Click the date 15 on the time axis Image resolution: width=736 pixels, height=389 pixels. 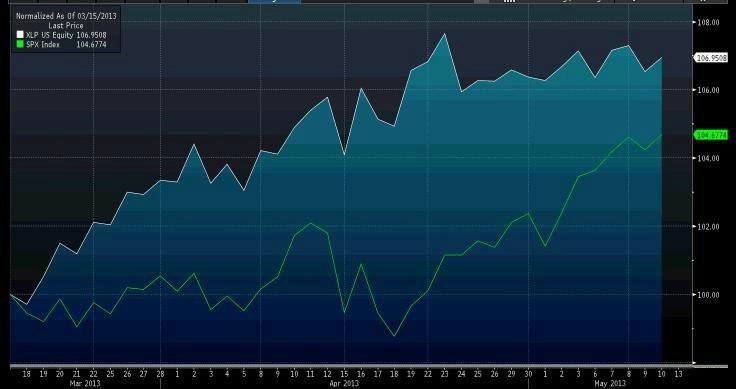[x=344, y=374]
